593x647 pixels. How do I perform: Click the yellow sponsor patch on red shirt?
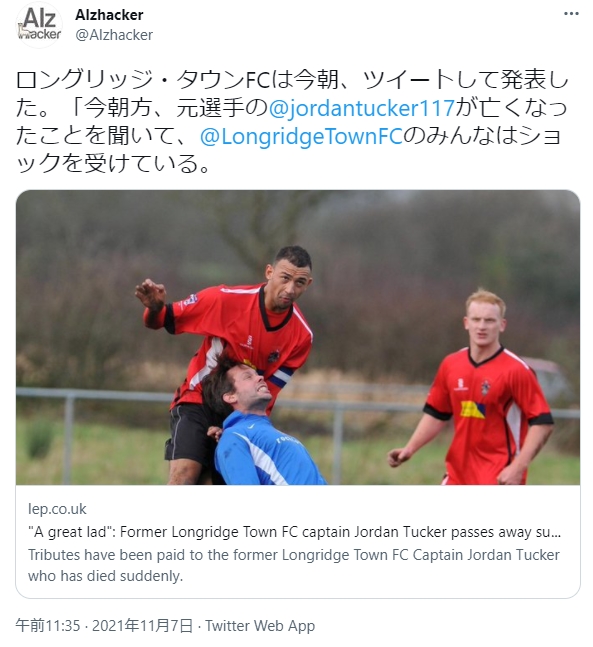click(473, 409)
